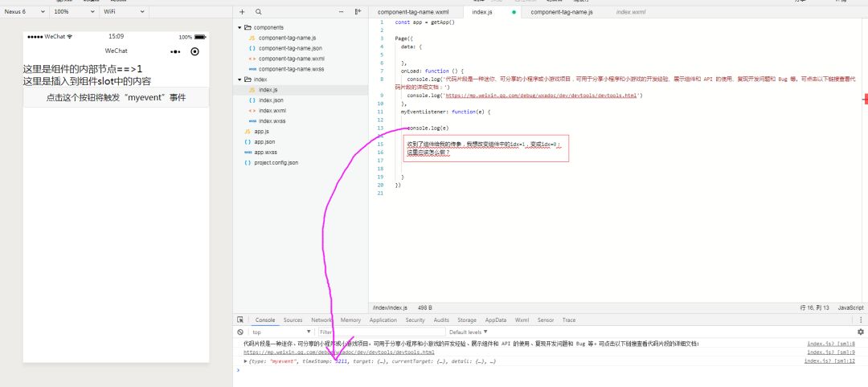Open source link index.js? [sm]:12
The width and height of the screenshot is (868, 387).
(829, 361)
